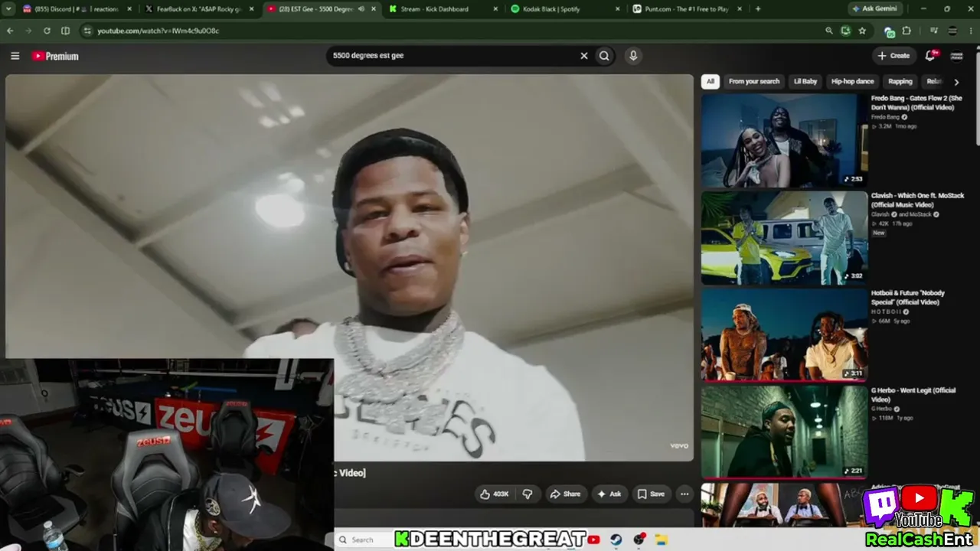Open YouTube notifications bell
Image resolution: width=980 pixels, height=551 pixels.
coord(931,56)
